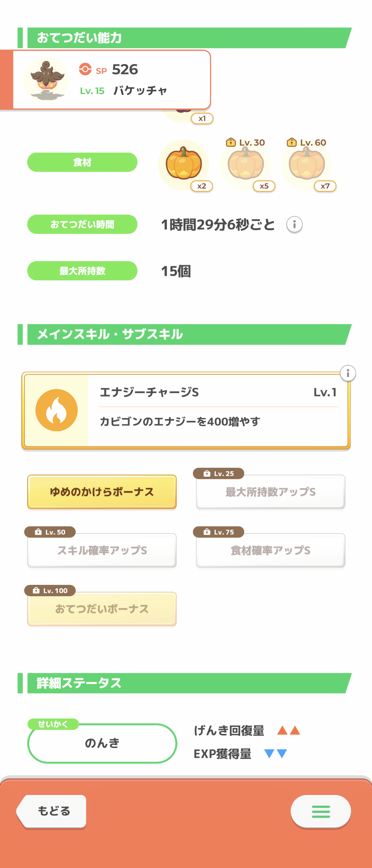
Task: Tap locked おてつだいボーナス sub skill
Action: pyautogui.click(x=102, y=609)
